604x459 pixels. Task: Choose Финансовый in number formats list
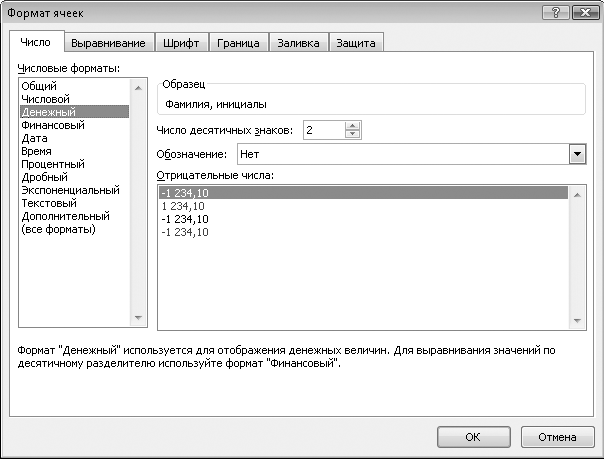click(x=53, y=125)
